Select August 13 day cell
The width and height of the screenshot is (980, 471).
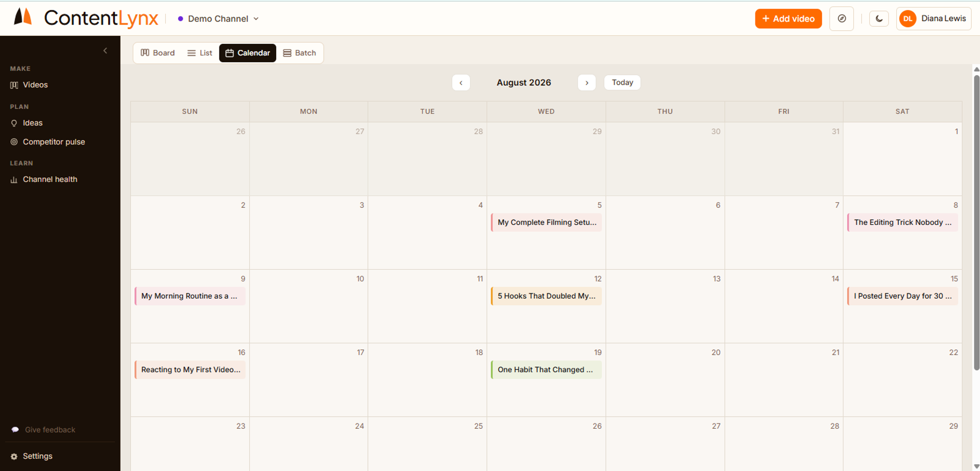coord(665,306)
